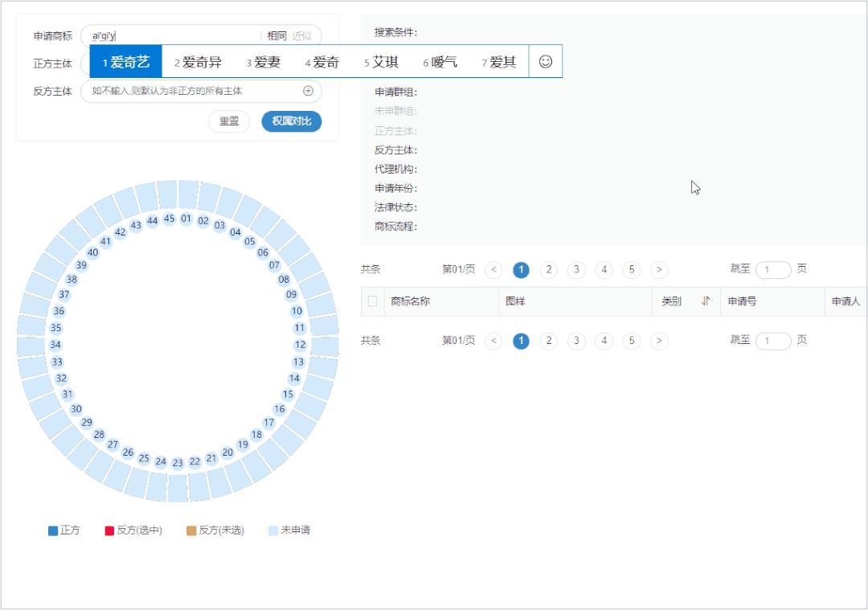
Task: Go to previous results page via left arrow
Action: pyautogui.click(x=493, y=270)
